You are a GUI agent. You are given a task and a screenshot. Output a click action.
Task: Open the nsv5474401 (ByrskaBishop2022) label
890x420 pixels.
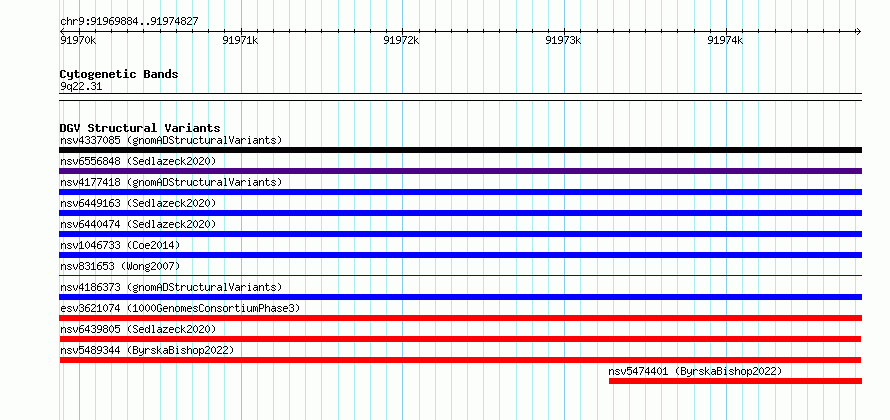(x=695, y=371)
